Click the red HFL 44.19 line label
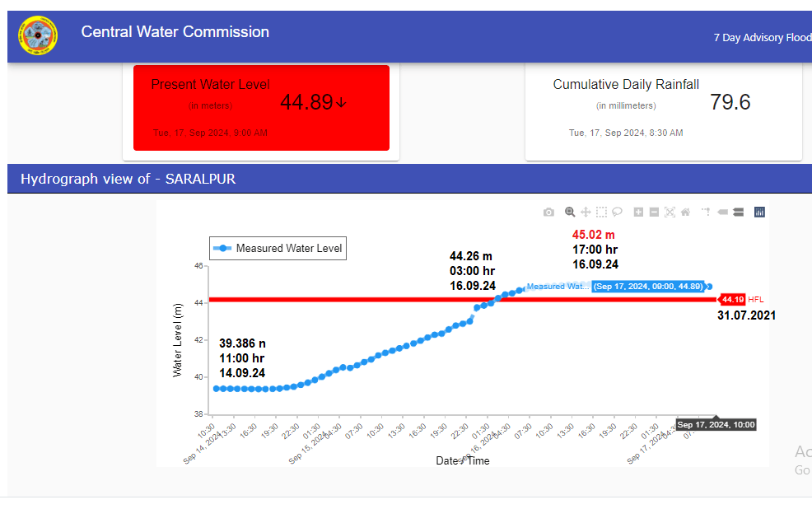The height and width of the screenshot is (509, 812). click(733, 300)
